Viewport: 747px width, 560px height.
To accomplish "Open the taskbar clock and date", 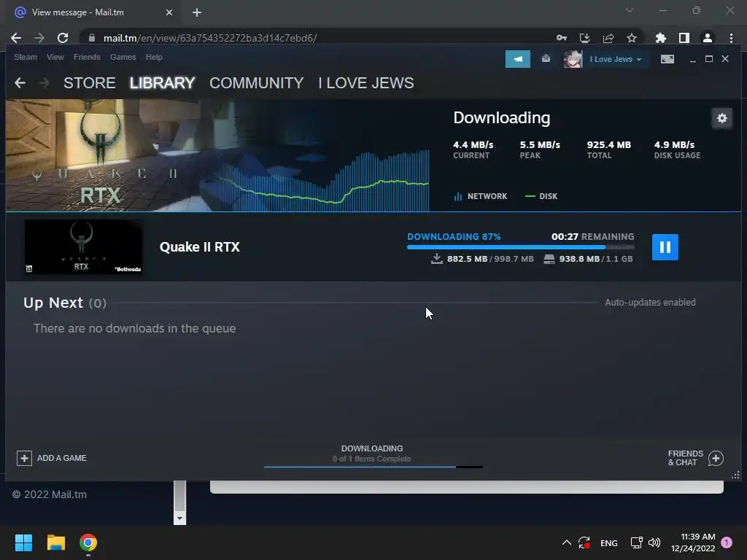I will [x=693, y=542].
